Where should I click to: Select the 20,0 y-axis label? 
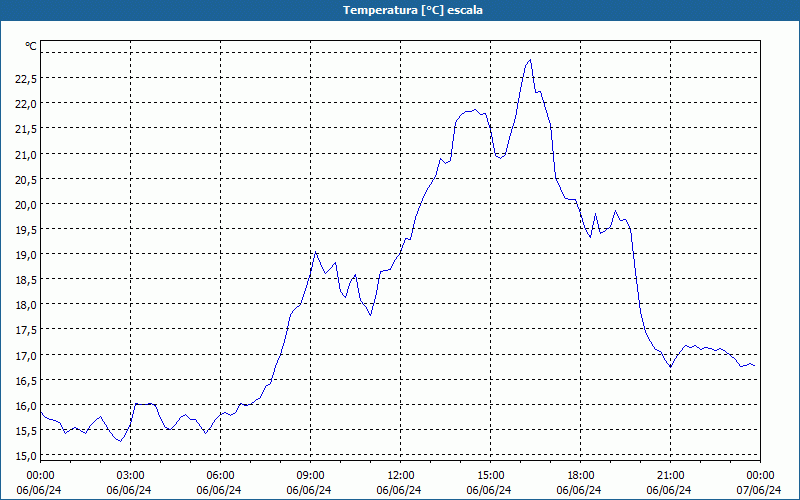pos(25,205)
